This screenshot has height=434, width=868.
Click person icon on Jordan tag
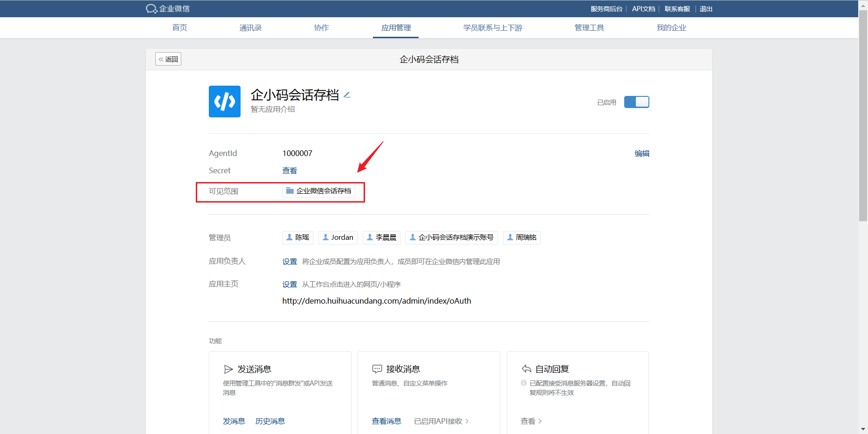tap(325, 237)
